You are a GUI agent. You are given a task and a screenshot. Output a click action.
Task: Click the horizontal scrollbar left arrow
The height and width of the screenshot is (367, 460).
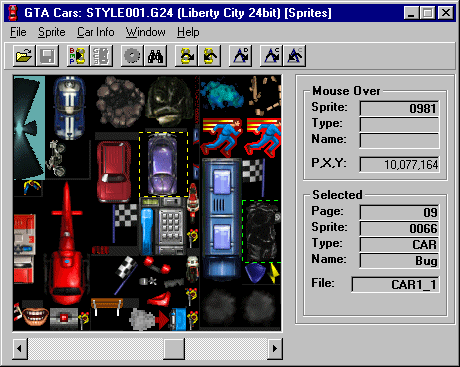20,349
